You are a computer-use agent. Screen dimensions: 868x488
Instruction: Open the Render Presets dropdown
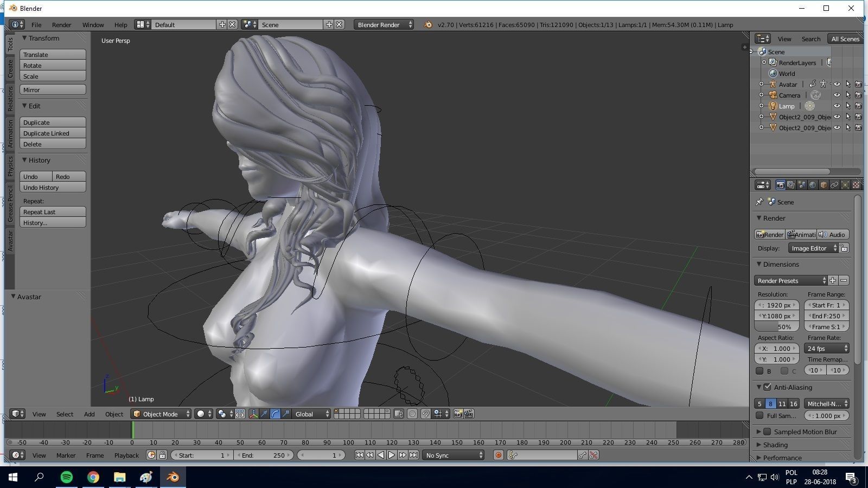tap(791, 280)
